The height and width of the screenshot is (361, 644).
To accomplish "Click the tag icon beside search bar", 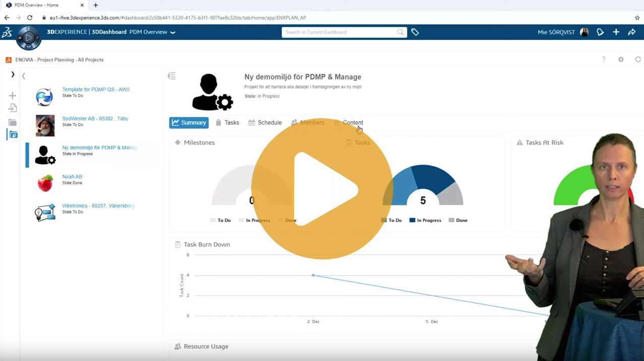I will click(415, 32).
